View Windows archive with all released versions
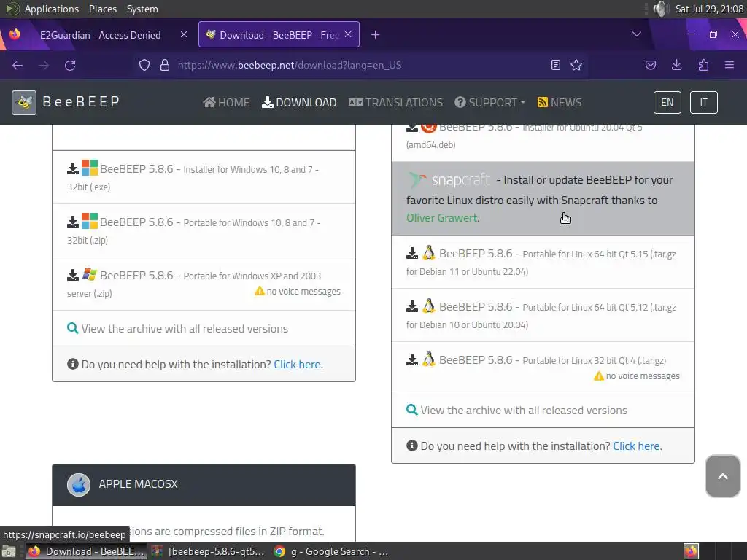Viewport: 747px width, 560px height. [185, 329]
